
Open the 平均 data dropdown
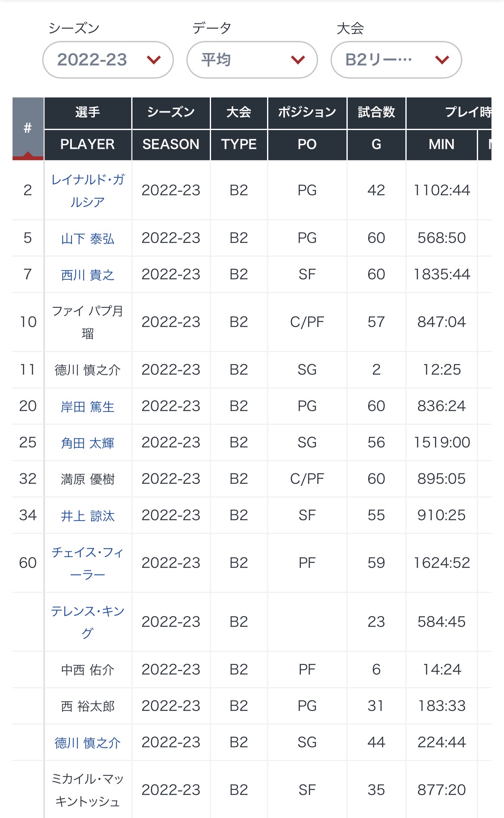coord(252,60)
